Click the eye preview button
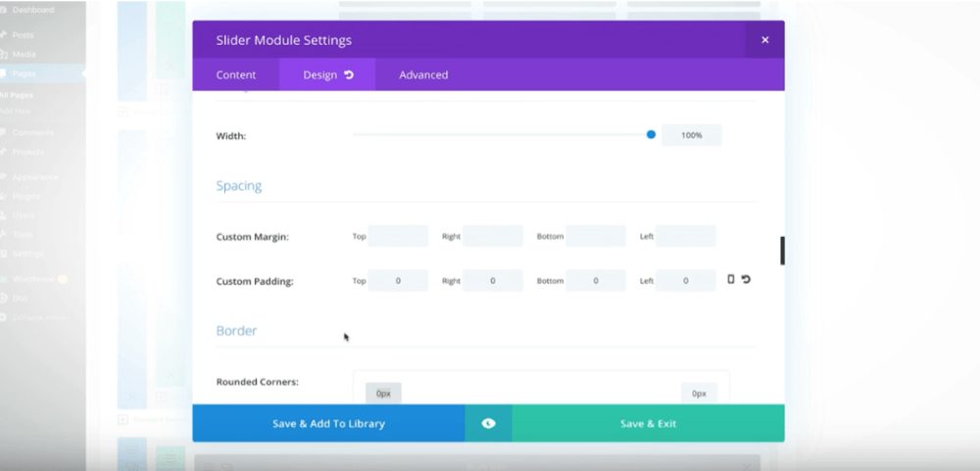Viewport: 980px width, 471px height. (488, 424)
